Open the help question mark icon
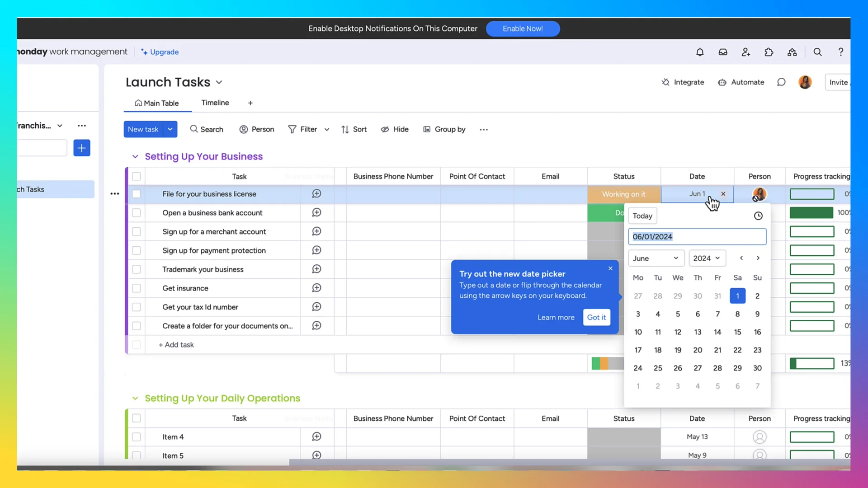868x488 pixels. point(840,52)
